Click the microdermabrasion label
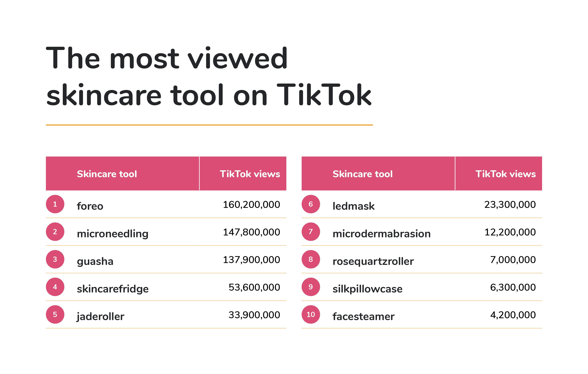588x374 pixels. pos(381,234)
